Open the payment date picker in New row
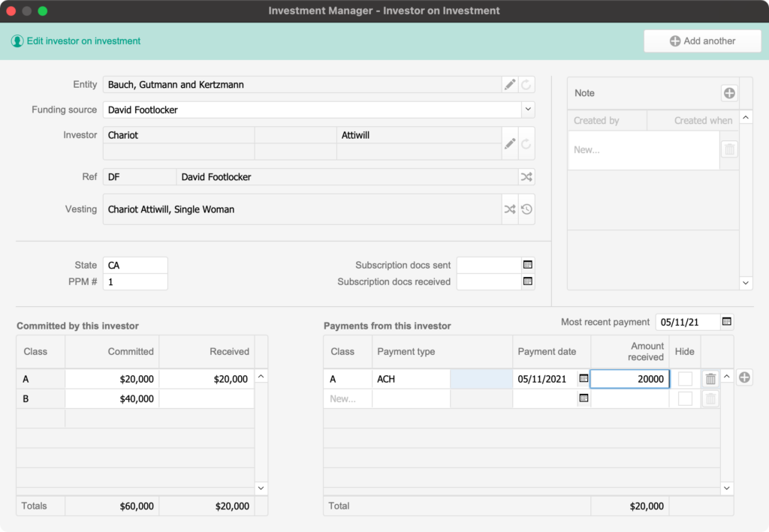Screen dimensions: 769x532 [x=584, y=398]
